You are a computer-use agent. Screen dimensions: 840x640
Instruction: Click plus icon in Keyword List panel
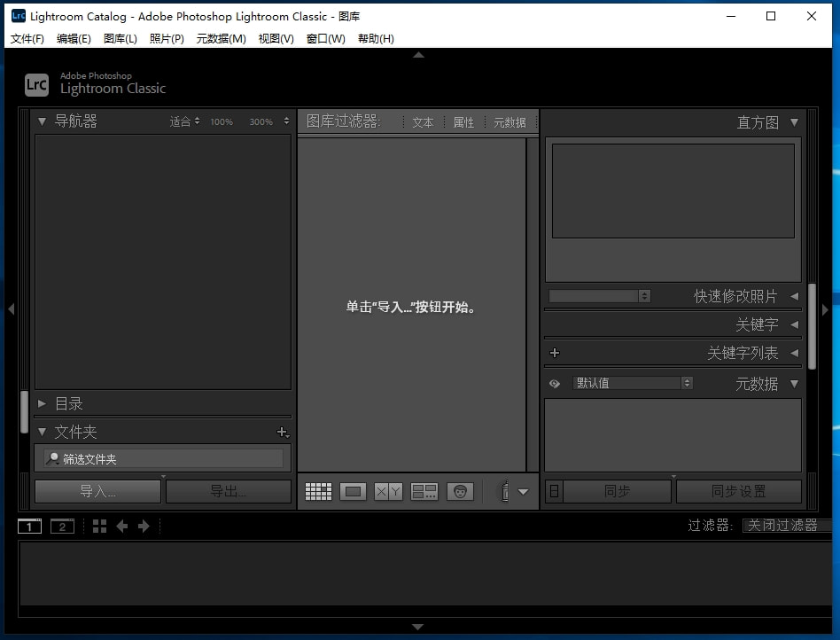pyautogui.click(x=555, y=353)
